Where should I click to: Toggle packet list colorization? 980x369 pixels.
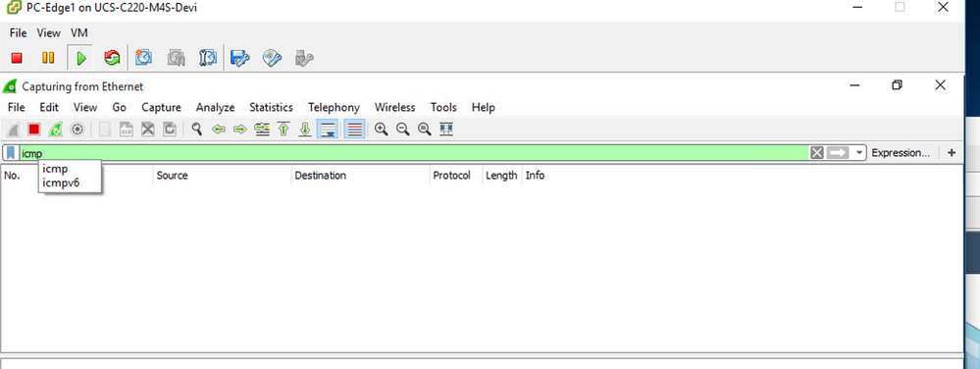coord(354,130)
